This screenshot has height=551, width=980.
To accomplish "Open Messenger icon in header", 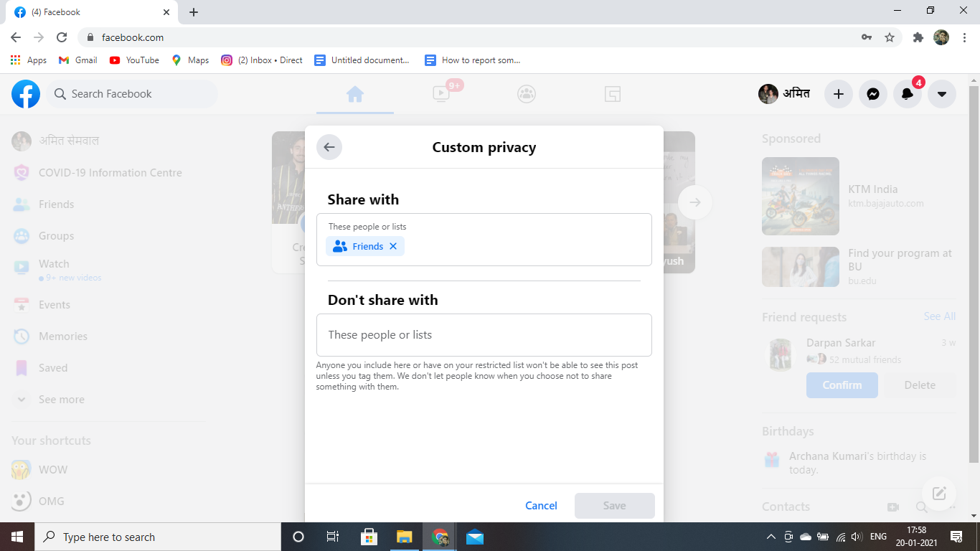I will 873,94.
